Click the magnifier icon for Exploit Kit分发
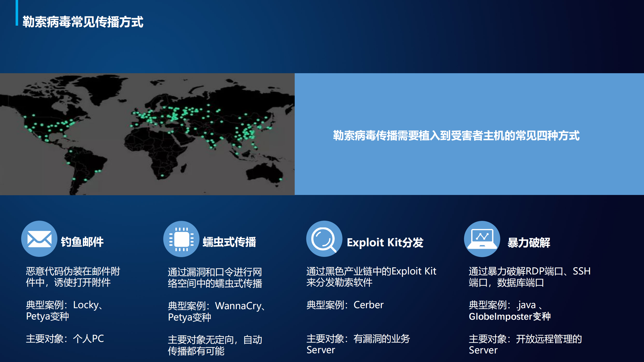Screen dimensions: 644x362 point(324,239)
